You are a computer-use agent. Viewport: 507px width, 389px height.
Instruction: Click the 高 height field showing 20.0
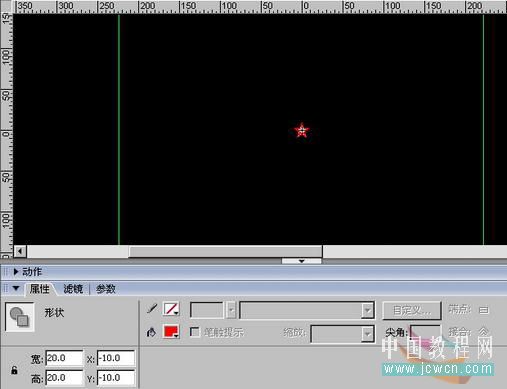(64, 378)
